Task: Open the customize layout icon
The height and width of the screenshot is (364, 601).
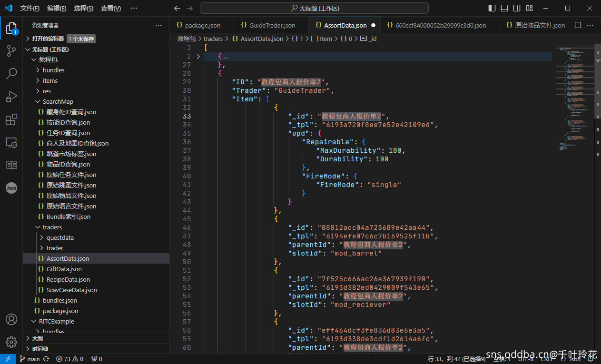Action: pyautogui.click(x=529, y=9)
